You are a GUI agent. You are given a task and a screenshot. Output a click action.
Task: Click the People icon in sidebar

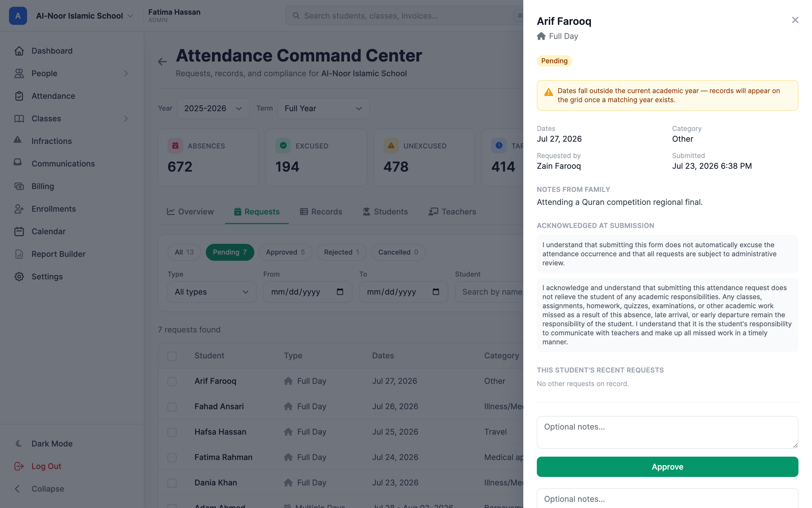pos(19,73)
